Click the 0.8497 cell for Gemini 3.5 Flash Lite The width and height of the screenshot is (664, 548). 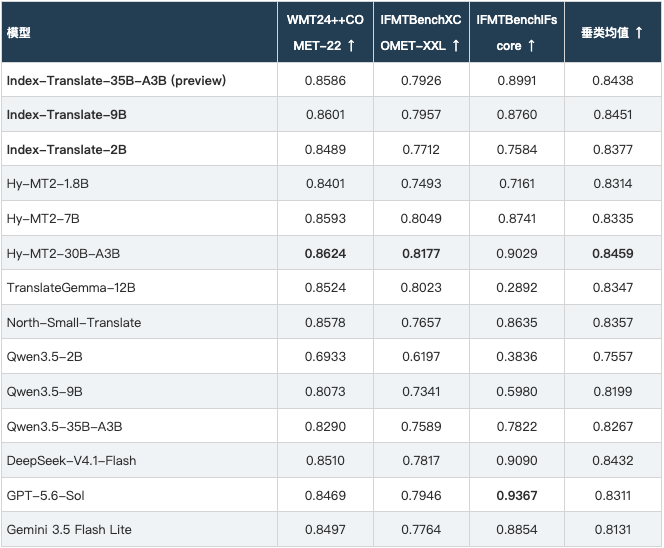(325, 529)
